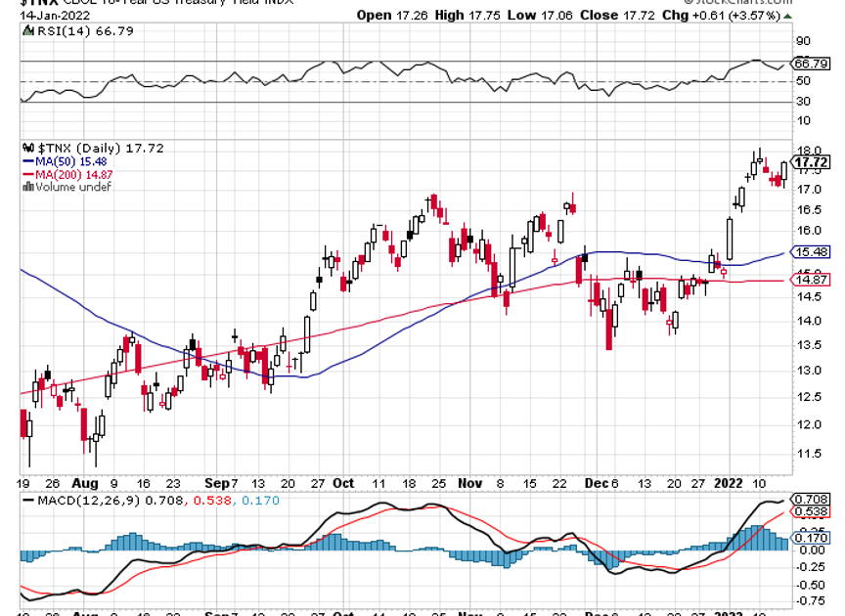Click the 0.170 histogram value tag
The image size is (845, 616).
click(811, 537)
